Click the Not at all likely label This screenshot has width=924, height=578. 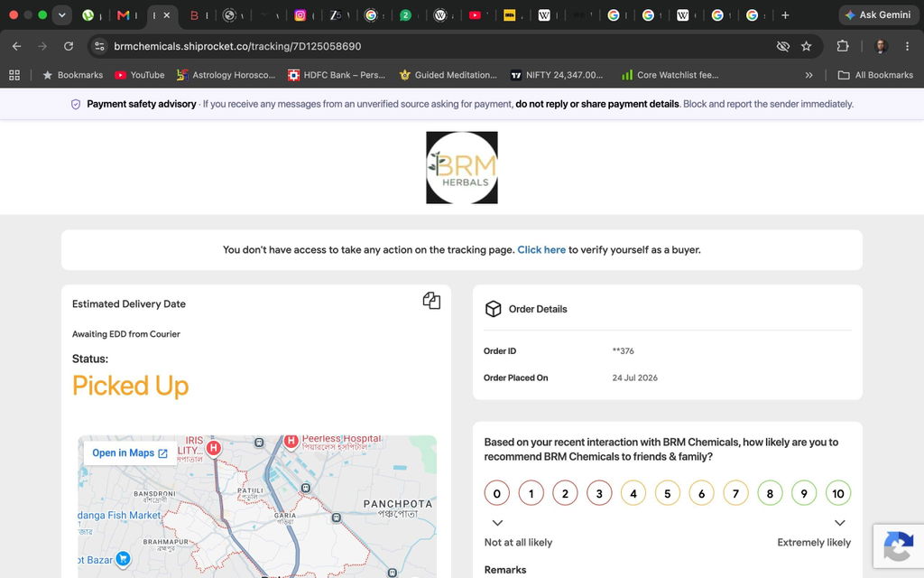[518, 542]
